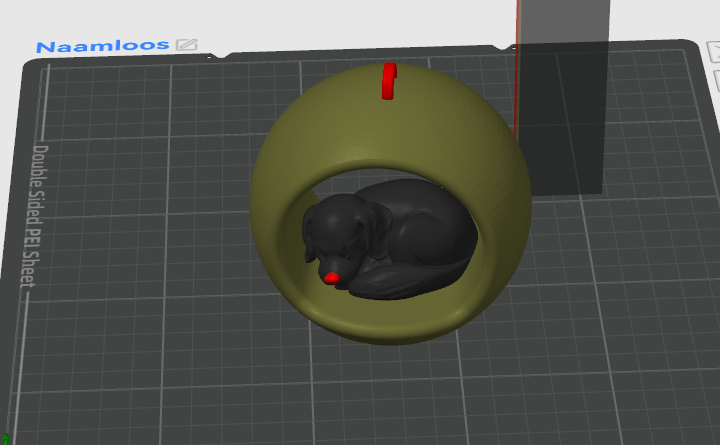Click the dog's red nose part
Image resolution: width=720 pixels, height=445 pixels.
(x=331, y=278)
